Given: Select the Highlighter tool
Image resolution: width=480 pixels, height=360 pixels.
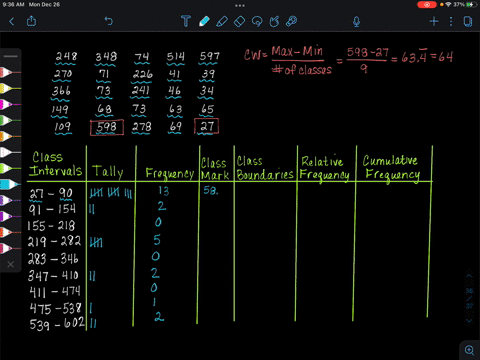Looking at the screenshot, I should [x=222, y=21].
